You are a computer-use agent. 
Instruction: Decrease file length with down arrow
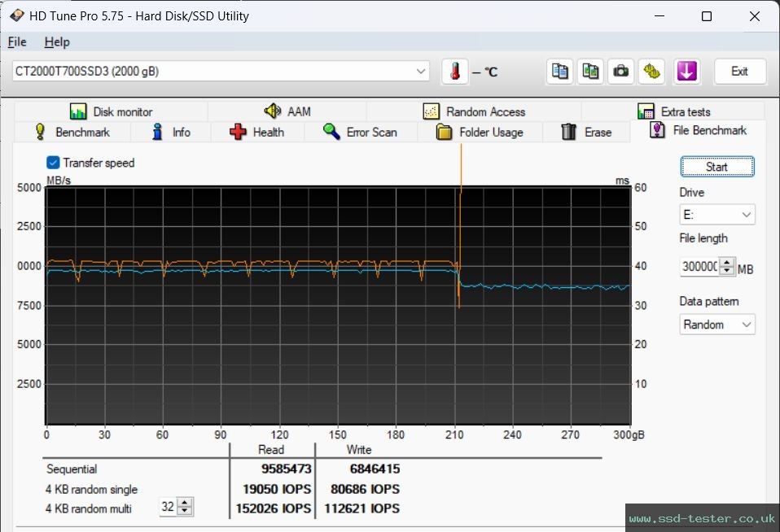click(727, 271)
